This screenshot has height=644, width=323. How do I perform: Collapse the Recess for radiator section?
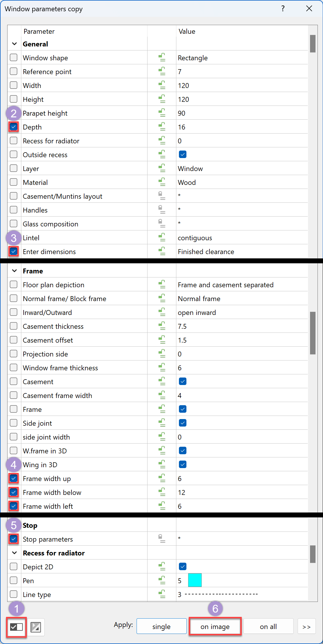(x=14, y=553)
